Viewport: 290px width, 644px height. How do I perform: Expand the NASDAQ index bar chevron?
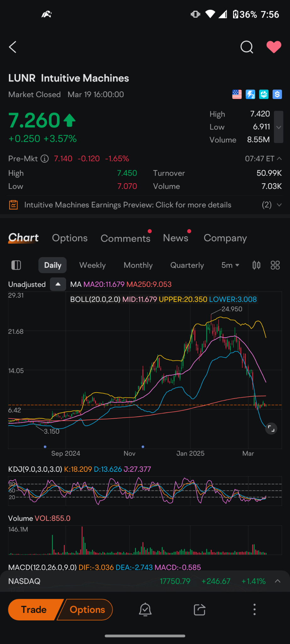coord(278,581)
